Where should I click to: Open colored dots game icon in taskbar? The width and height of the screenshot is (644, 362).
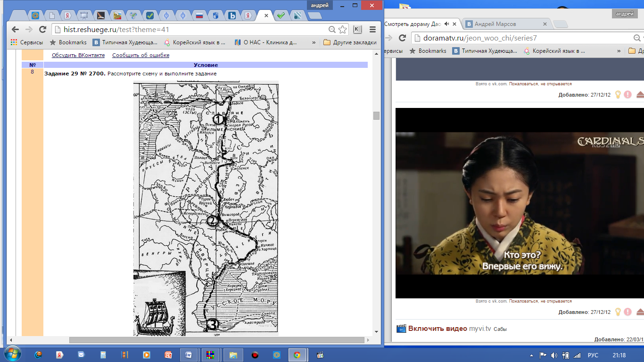coord(211,355)
